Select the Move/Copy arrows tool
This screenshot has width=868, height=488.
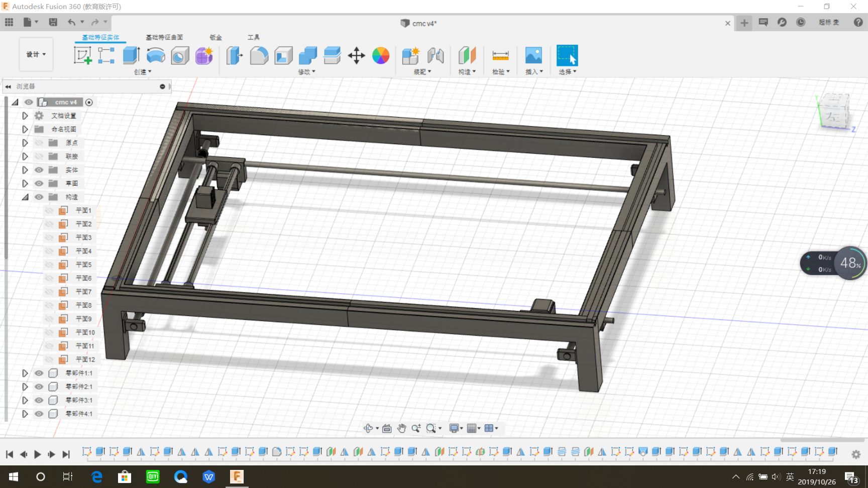356,55
